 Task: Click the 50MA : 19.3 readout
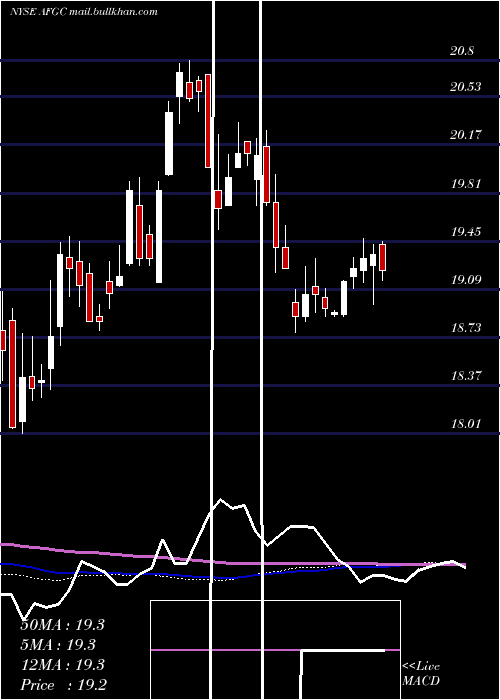click(62, 625)
